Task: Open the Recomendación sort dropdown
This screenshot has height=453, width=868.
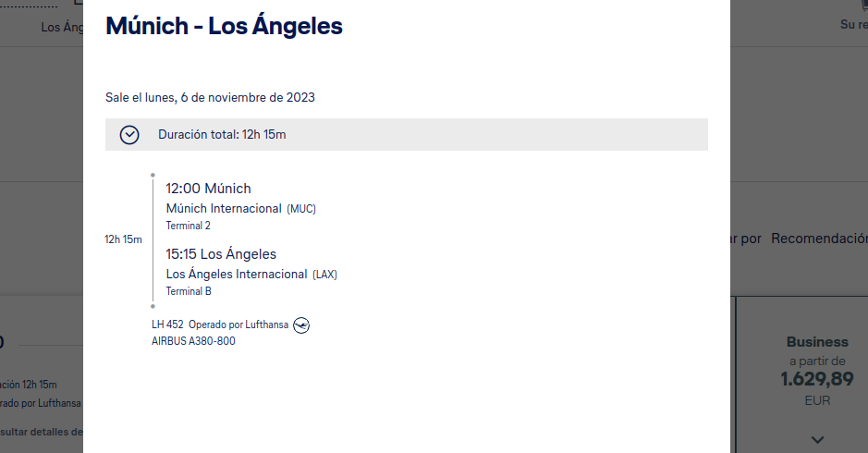Action: (819, 239)
